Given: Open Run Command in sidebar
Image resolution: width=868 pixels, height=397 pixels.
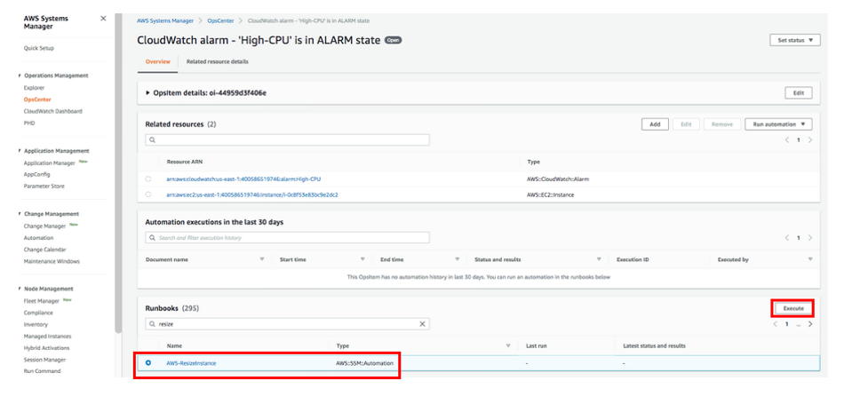Looking at the screenshot, I should tap(43, 371).
